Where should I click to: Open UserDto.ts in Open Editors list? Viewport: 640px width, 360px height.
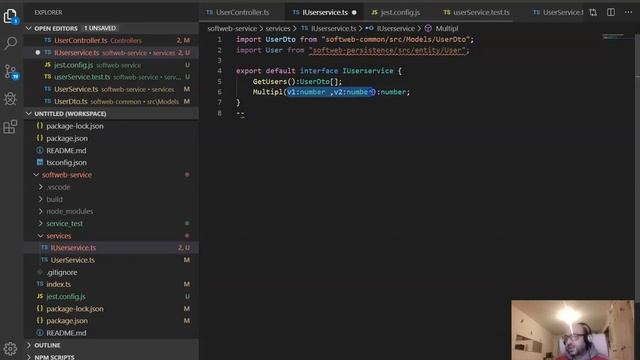[111, 101]
